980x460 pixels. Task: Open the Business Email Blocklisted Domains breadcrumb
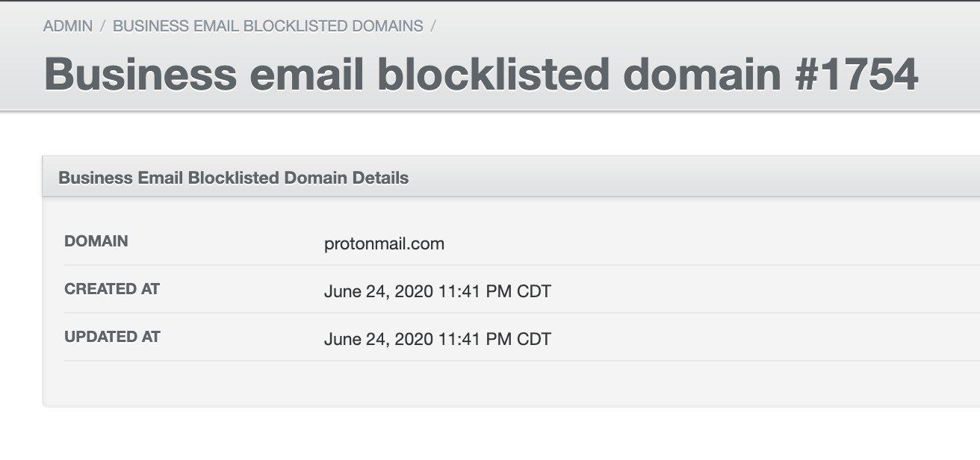[267, 26]
